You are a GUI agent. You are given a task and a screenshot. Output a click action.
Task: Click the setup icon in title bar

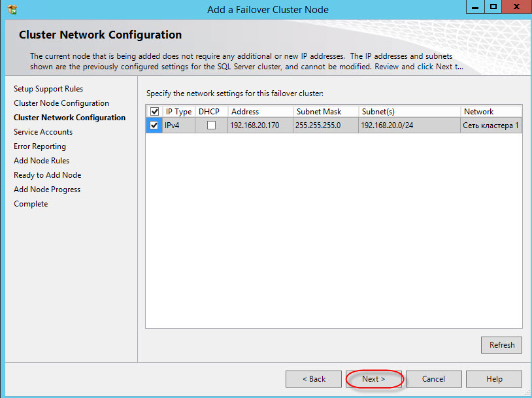click(12, 10)
